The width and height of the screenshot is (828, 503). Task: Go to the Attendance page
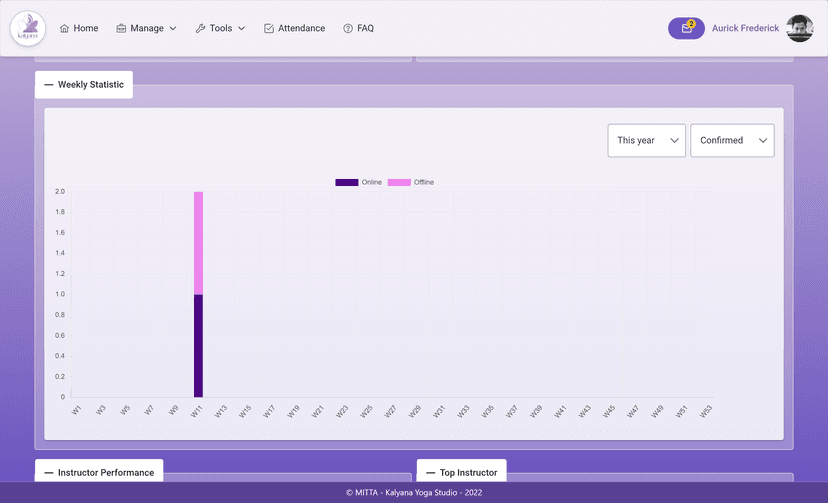pos(301,28)
